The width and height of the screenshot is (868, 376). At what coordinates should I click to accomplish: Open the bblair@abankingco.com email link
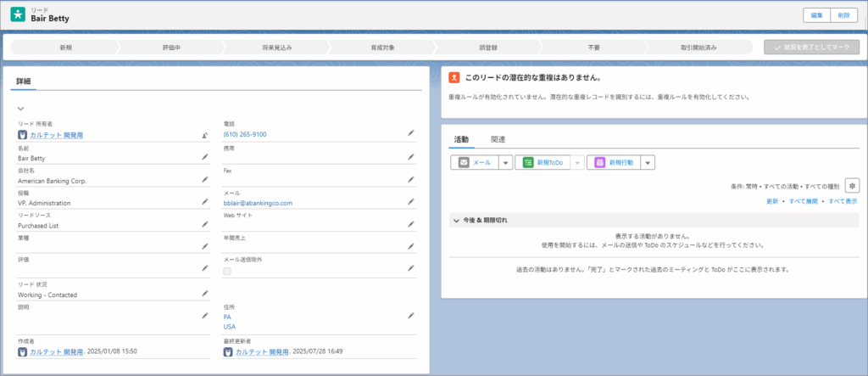point(258,203)
